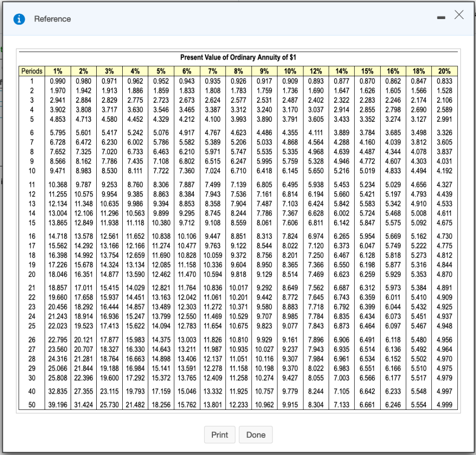Click the value 9.442 in period 22
476x455 pixels.
(x=264, y=297)
